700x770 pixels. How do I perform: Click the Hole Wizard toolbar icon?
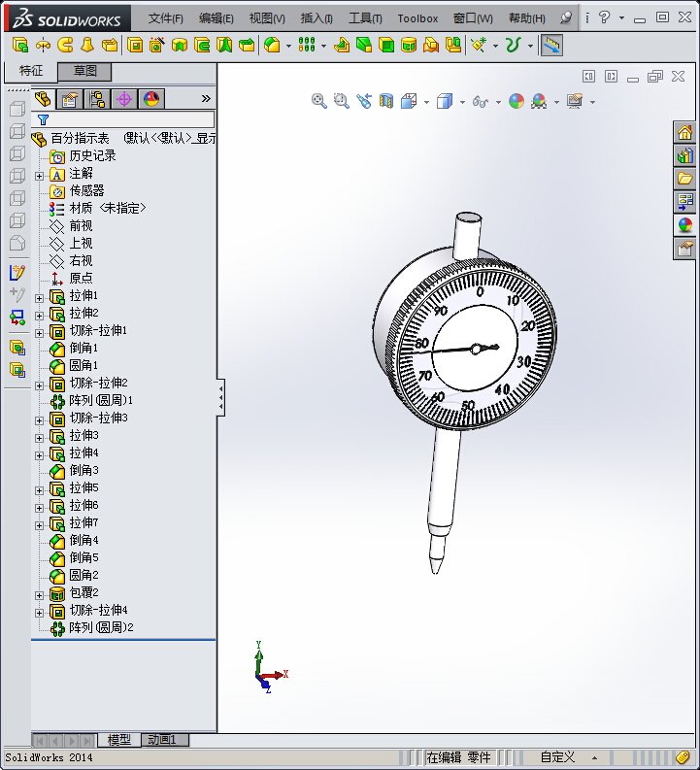click(x=157, y=46)
